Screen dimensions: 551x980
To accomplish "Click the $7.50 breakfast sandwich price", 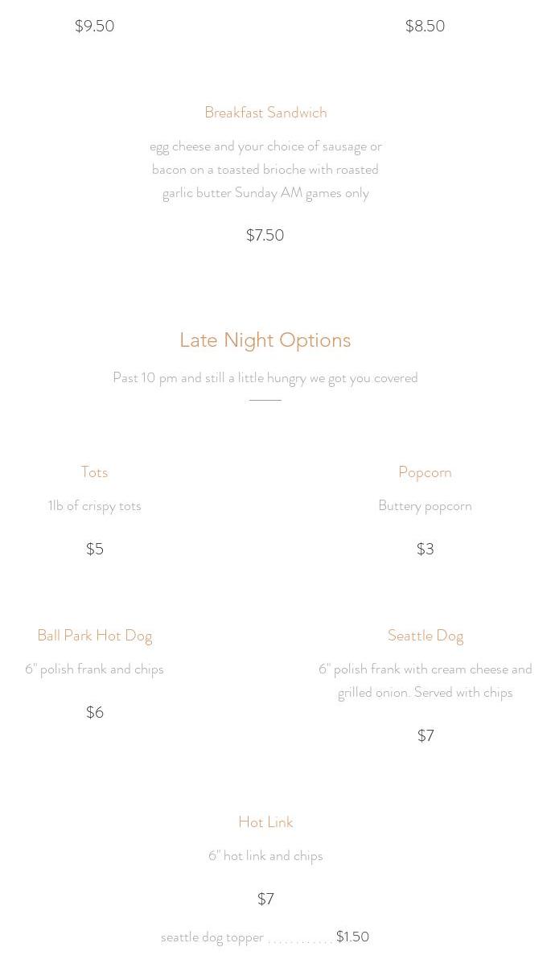I will tap(265, 235).
